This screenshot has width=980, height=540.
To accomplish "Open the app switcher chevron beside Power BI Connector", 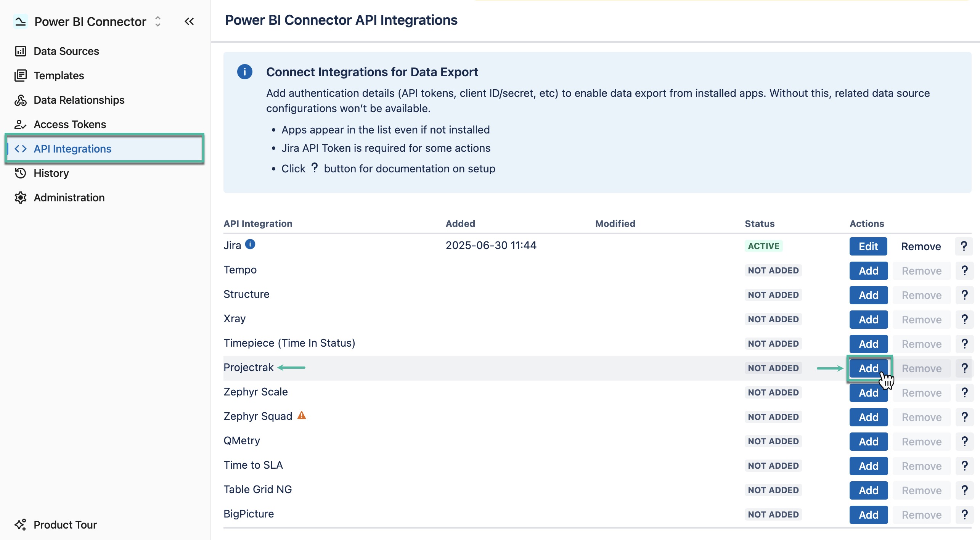I will coord(157,22).
